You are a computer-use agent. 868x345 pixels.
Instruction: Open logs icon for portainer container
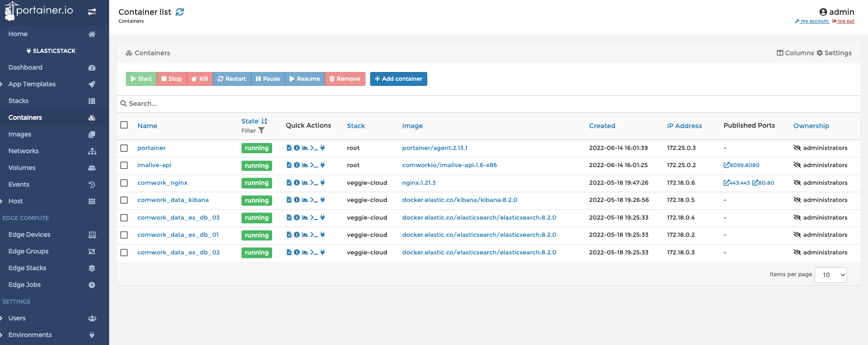pyautogui.click(x=289, y=148)
